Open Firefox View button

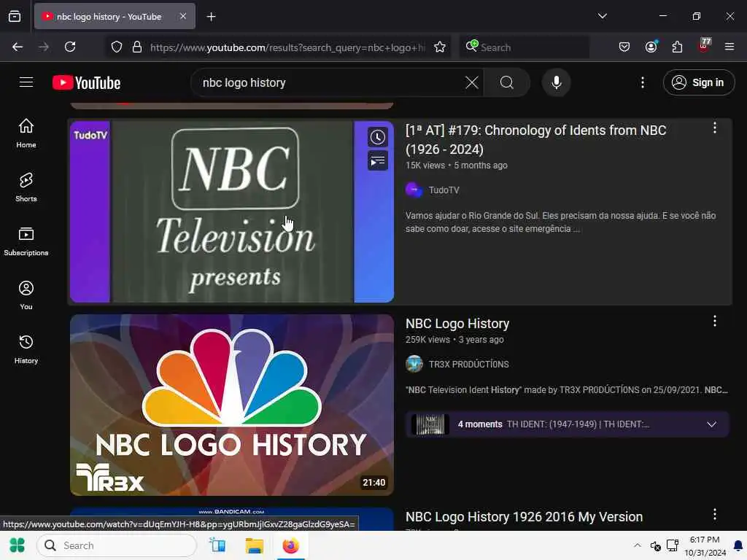coord(15,17)
